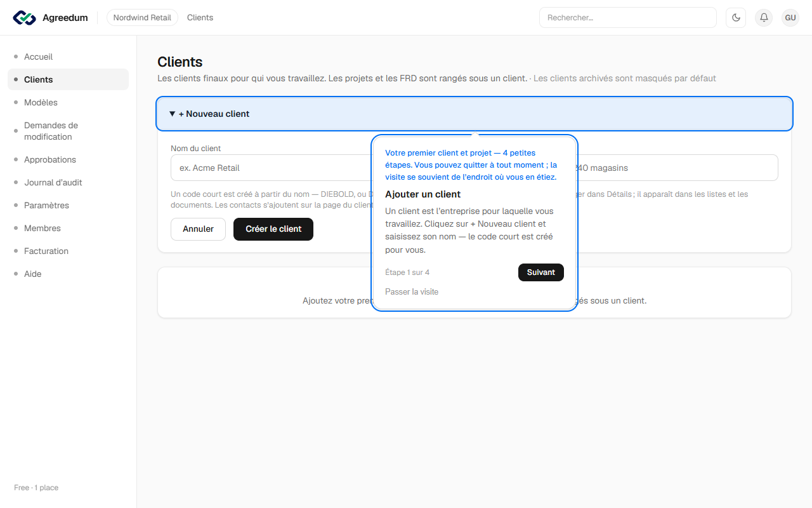Viewport: 812px width, 508px height.
Task: Click the Ajouter un client heading
Action: [x=423, y=194]
